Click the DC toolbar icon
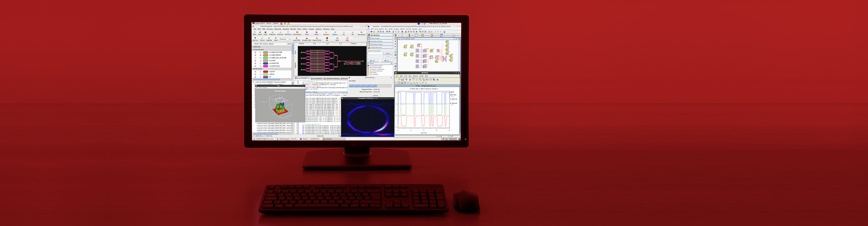 [344, 33]
